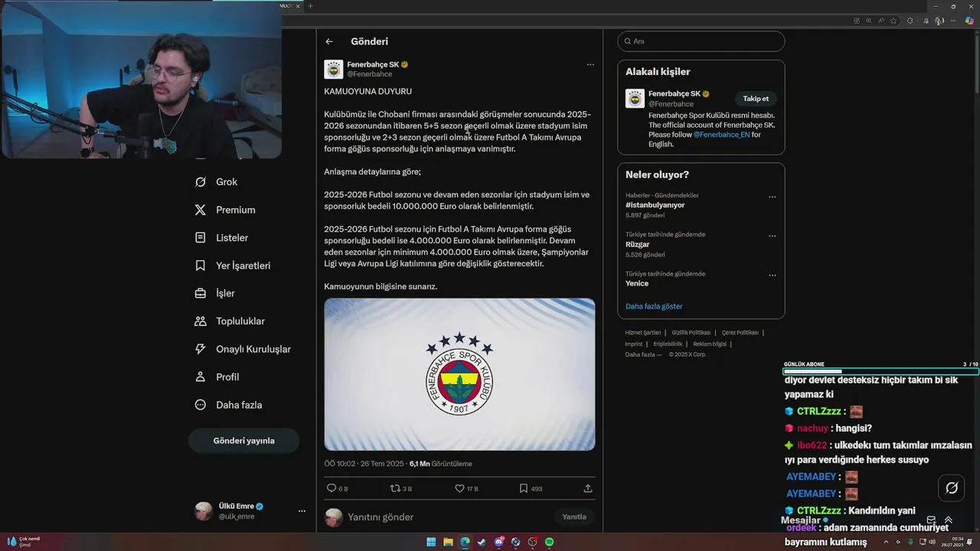Click the Ara search box

click(701, 41)
